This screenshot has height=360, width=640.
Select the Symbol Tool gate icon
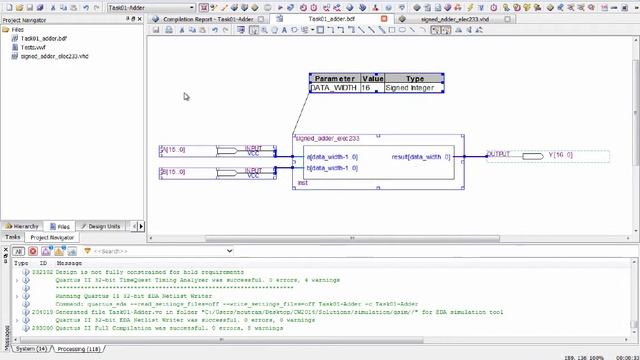294,30
